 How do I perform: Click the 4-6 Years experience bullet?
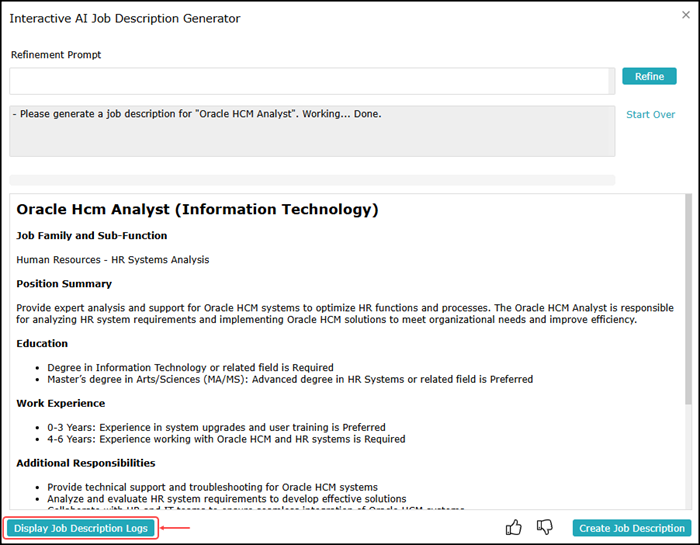click(x=226, y=439)
